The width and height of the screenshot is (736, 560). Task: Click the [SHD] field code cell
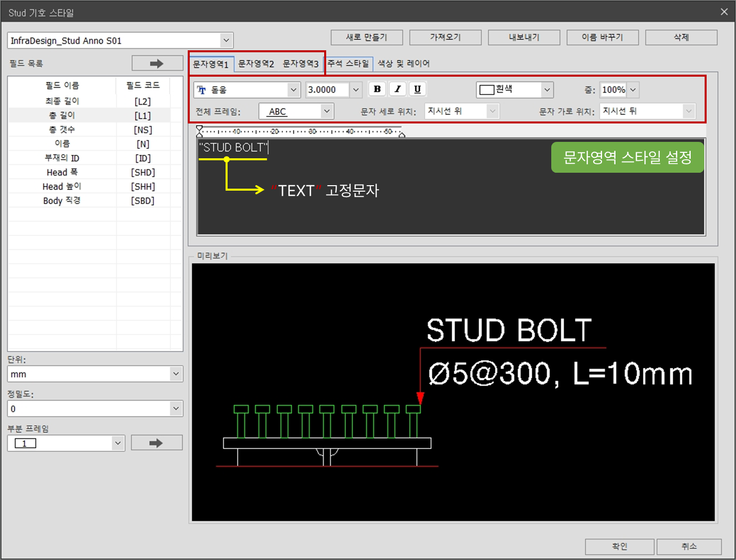143,173
